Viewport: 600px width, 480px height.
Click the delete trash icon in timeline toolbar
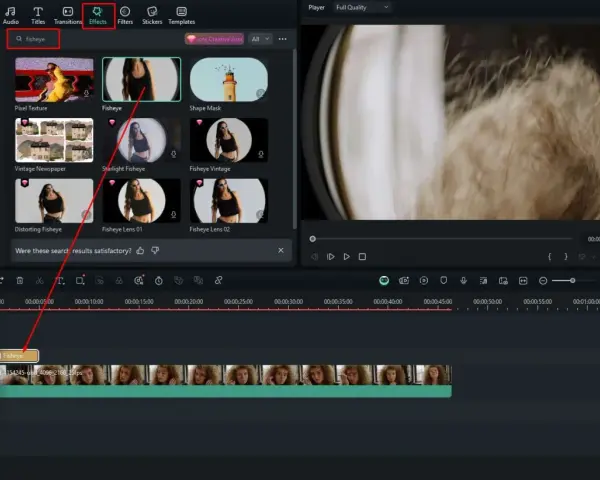coord(20,281)
